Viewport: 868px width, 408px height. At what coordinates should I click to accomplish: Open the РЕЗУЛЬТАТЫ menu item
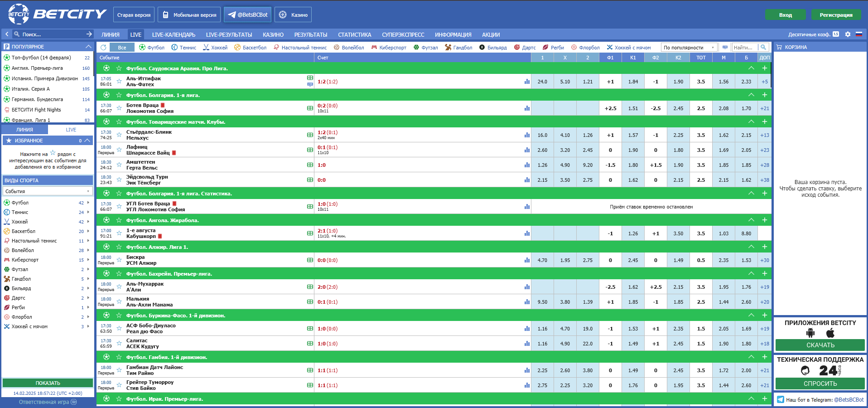[x=311, y=34]
